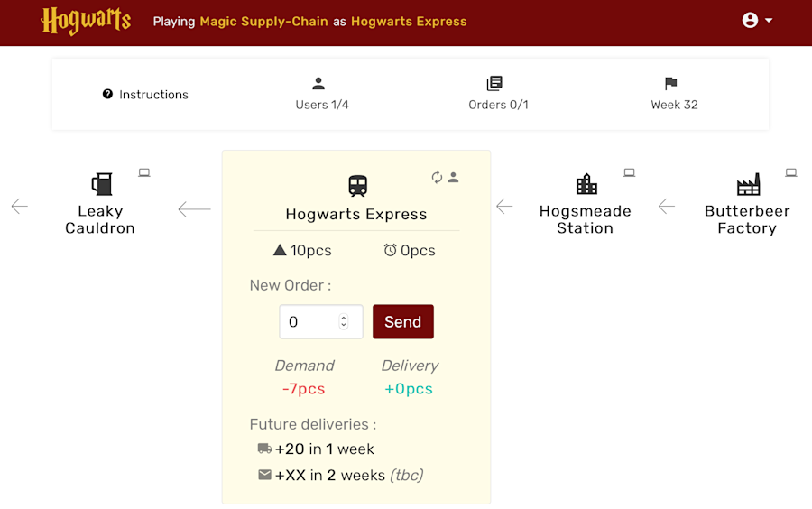This screenshot has width=812, height=509.
Task: Click the computer icon beside Hogsmeade Station
Action: click(x=629, y=172)
